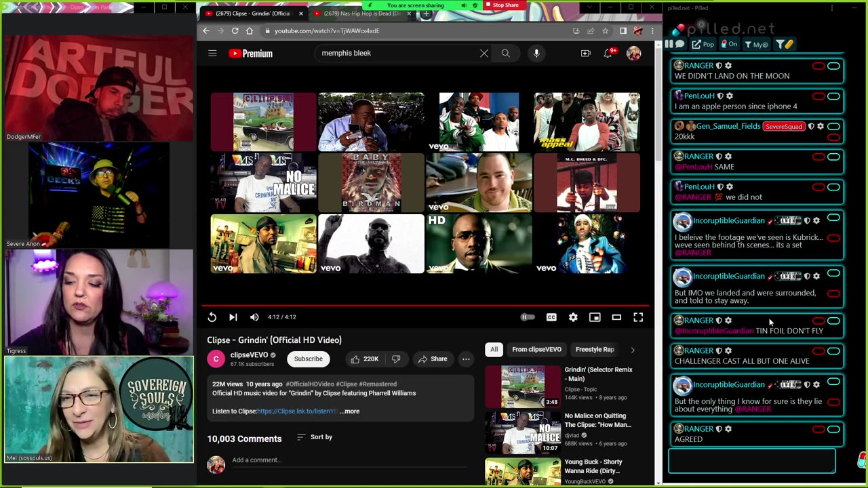Share the Clipse video
The width and height of the screenshot is (868, 488).
pos(433,359)
